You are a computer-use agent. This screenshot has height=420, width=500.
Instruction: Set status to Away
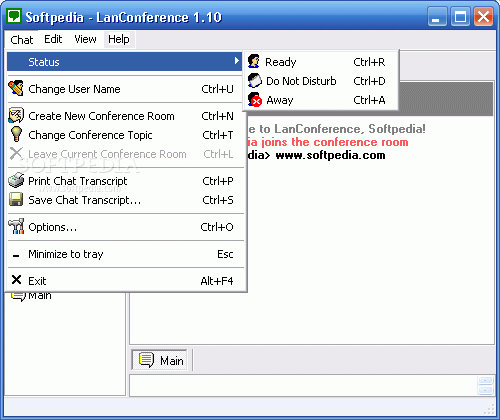pyautogui.click(x=321, y=100)
